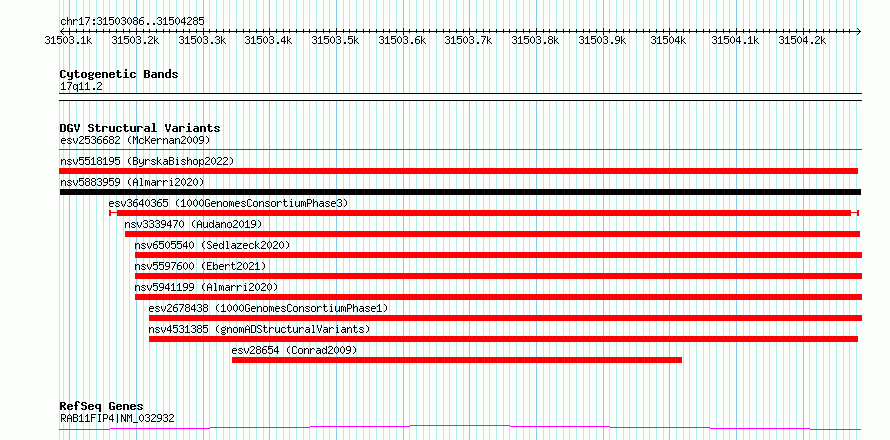Open the esv2678438 (1000GenomesConsortiumPhase1) label

pyautogui.click(x=268, y=308)
